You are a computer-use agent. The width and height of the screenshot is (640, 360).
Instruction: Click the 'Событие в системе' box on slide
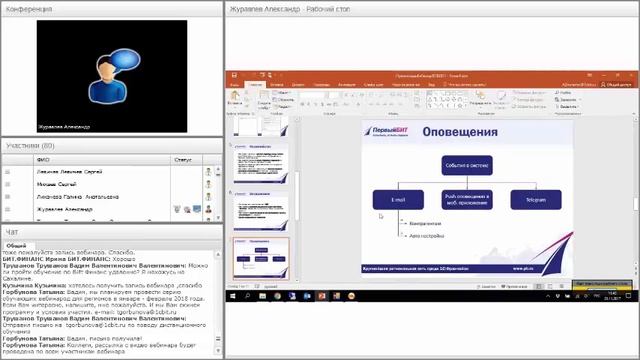pos(467,165)
